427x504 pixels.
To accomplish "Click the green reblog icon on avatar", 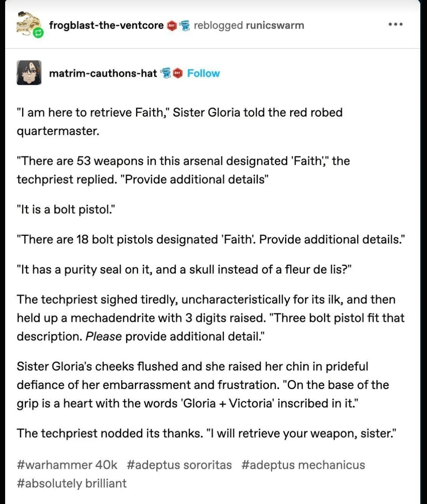I will tap(38, 33).
